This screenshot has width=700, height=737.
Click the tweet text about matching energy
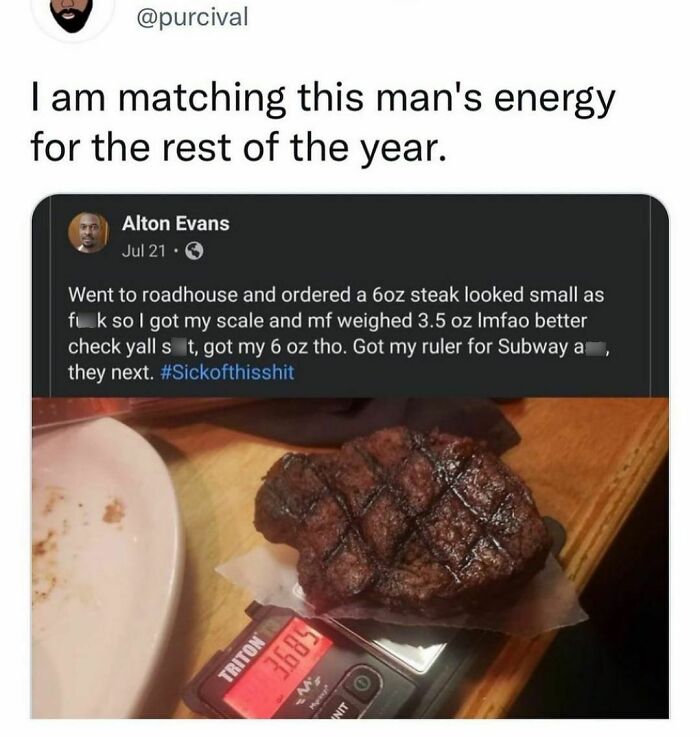pos(320,124)
